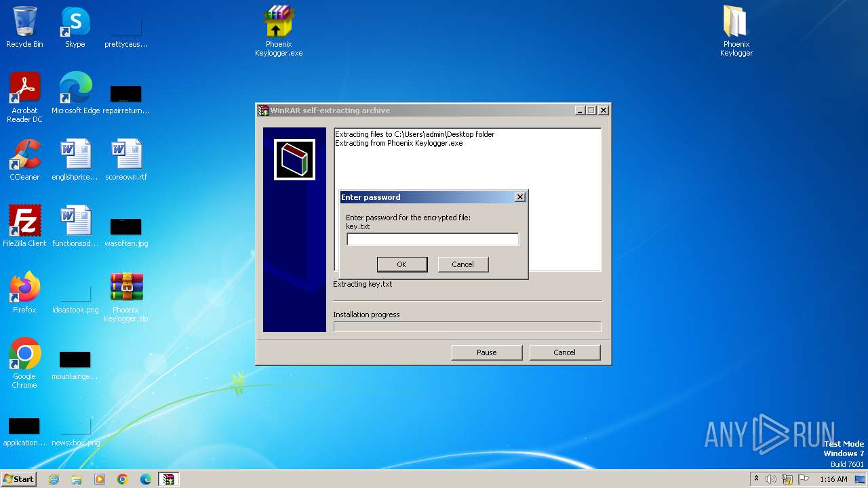Launch Microsoft Edge desktop shortcut
Screen dimensions: 868x488
75,94
